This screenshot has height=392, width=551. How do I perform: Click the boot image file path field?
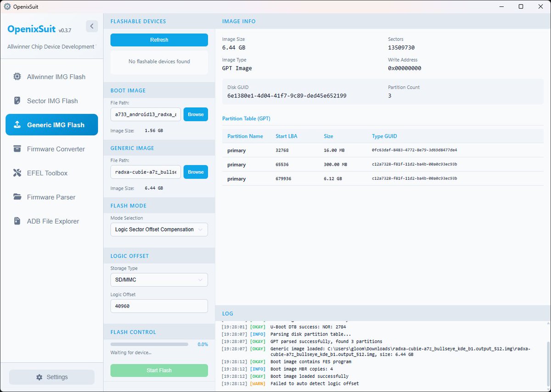click(x=146, y=114)
